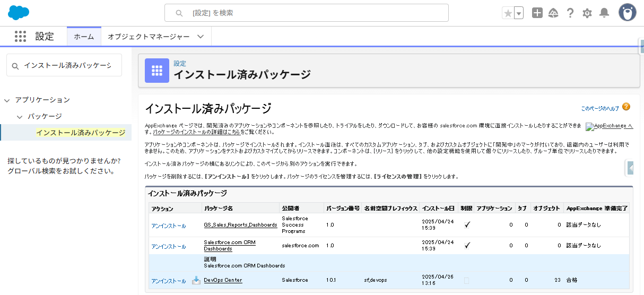Open the GS_Sales_Reports_Dashboards package name link
This screenshot has height=295, width=644.
coord(240,225)
